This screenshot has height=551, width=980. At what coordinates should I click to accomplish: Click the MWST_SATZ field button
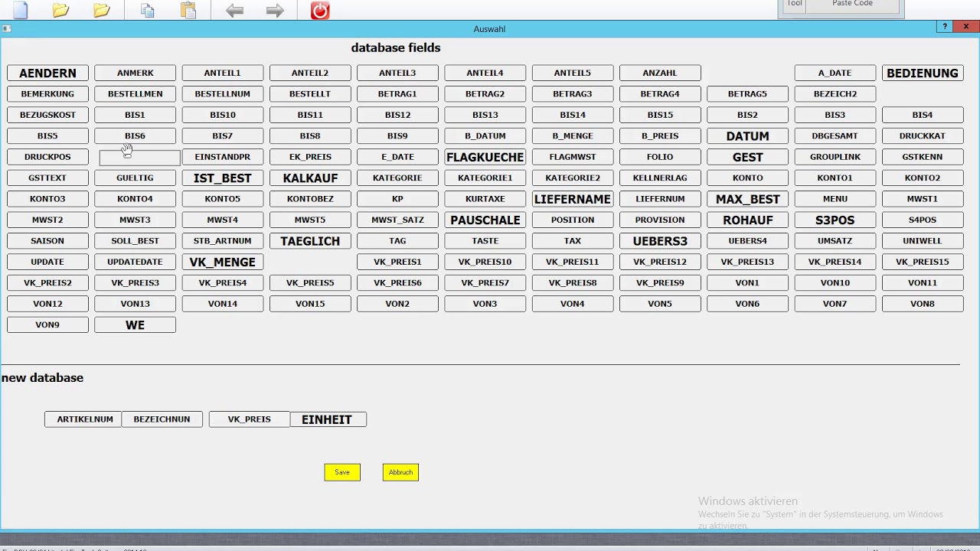point(397,220)
